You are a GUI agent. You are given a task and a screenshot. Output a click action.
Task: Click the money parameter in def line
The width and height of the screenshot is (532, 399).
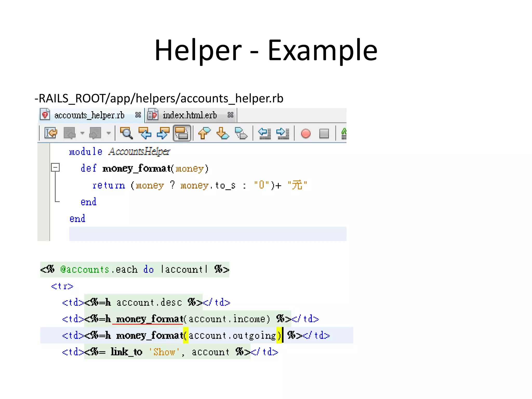tap(190, 169)
